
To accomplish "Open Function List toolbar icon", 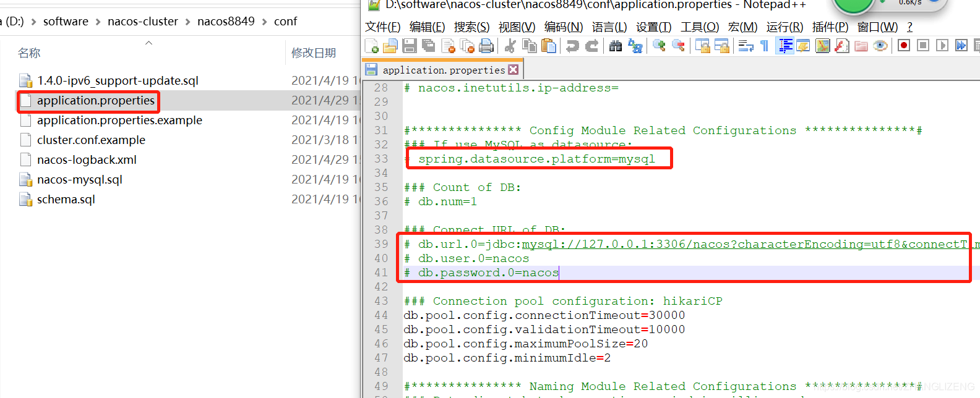I will [842, 46].
